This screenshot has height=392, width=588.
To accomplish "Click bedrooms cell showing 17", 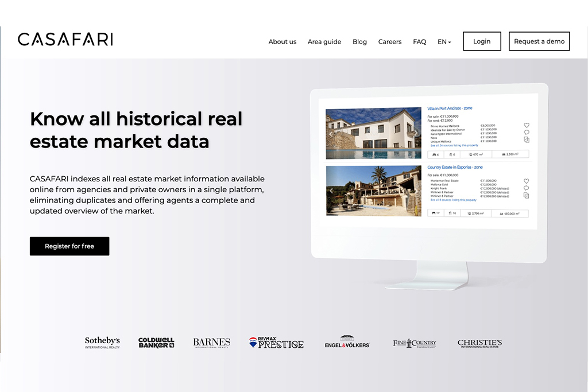I will (x=436, y=214).
